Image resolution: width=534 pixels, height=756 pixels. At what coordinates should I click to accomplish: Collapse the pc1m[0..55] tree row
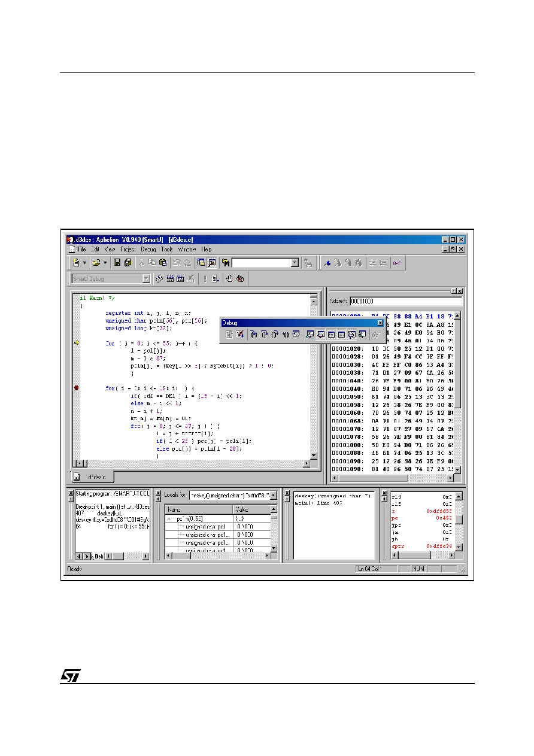(x=169, y=518)
